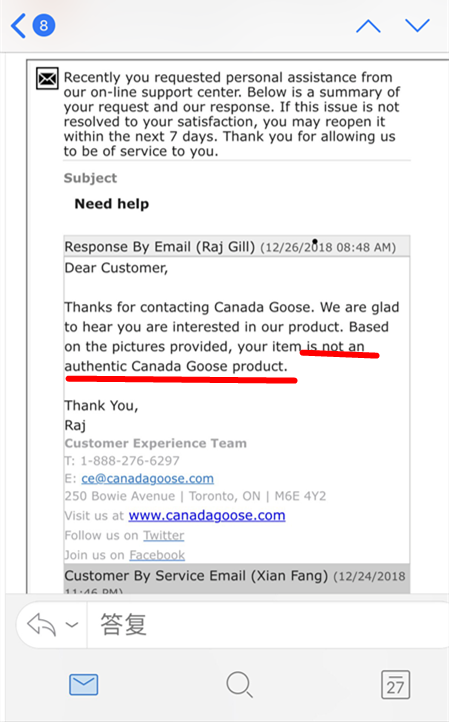This screenshot has width=449, height=722.
Task: Open the Calendar tab showing 27
Action: point(396,685)
